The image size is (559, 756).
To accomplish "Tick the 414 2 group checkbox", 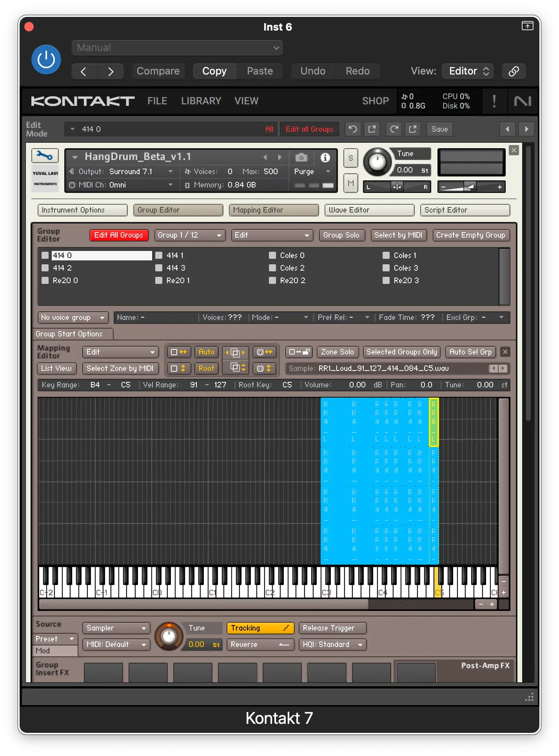I will 45,268.
